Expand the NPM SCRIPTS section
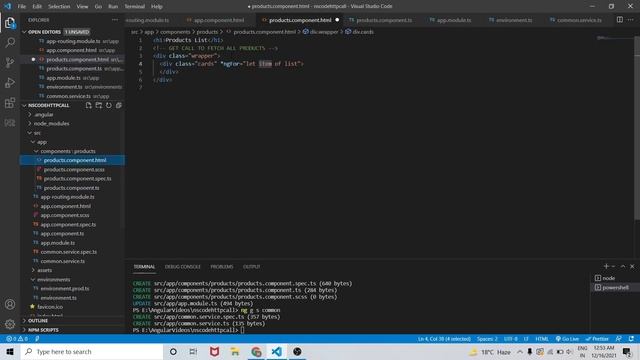 click(x=43, y=330)
